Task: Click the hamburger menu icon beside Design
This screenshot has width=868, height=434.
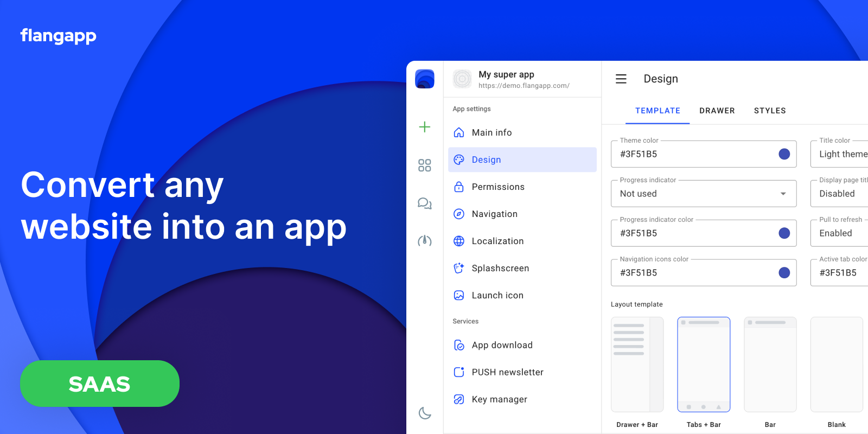Action: [621, 79]
